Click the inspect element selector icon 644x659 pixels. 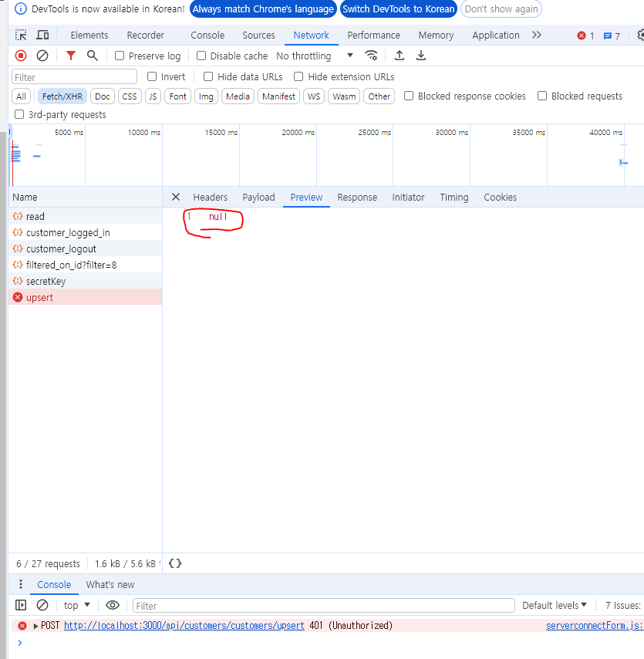pyautogui.click(x=21, y=35)
